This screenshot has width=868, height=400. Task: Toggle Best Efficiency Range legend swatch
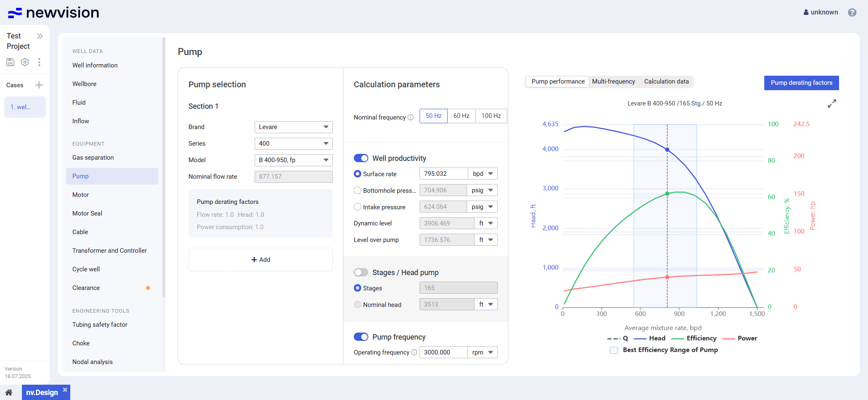[614, 350]
